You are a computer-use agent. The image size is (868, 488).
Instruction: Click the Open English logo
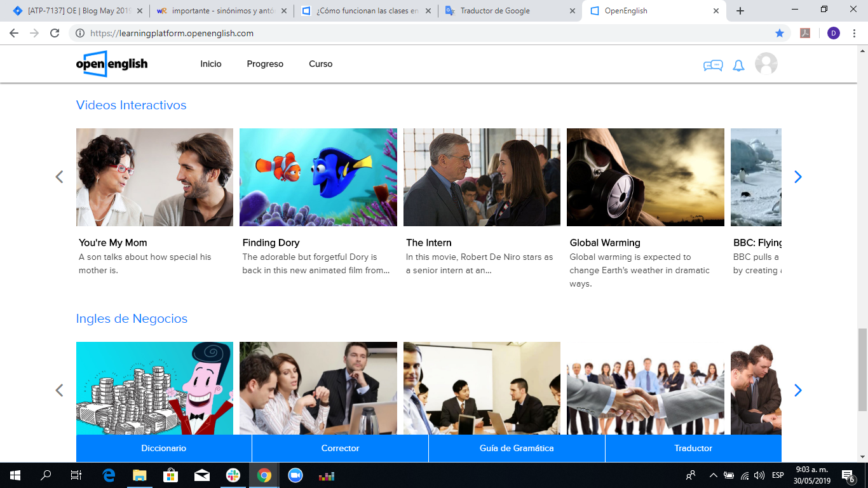pos(112,64)
